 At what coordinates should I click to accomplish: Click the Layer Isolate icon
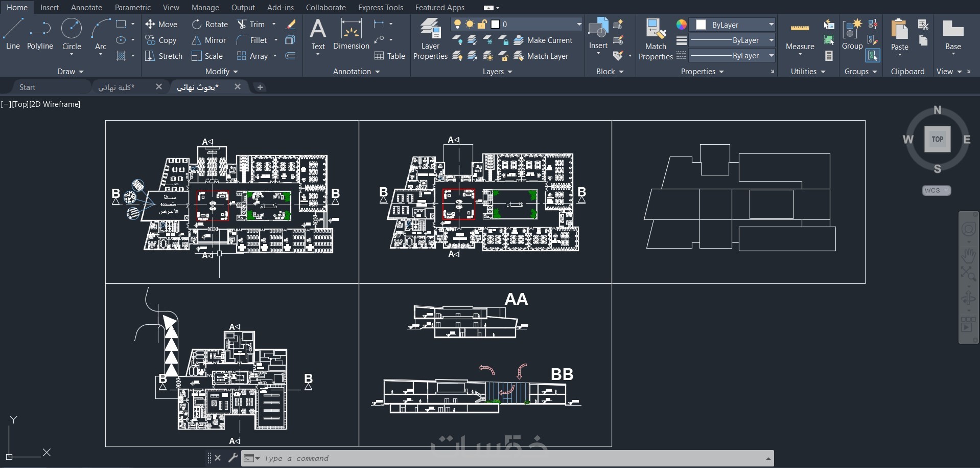point(473,40)
